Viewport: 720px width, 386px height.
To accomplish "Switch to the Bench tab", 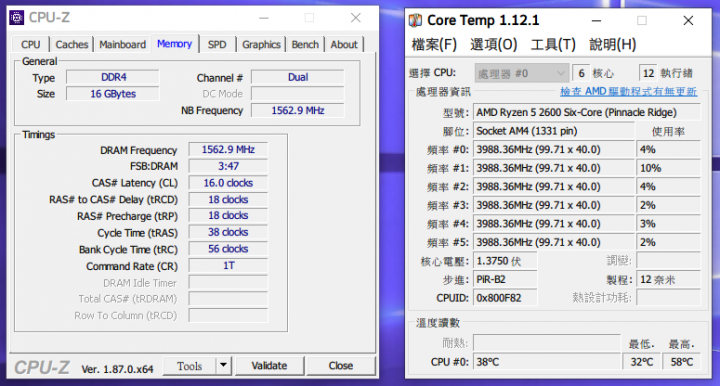I will point(305,45).
